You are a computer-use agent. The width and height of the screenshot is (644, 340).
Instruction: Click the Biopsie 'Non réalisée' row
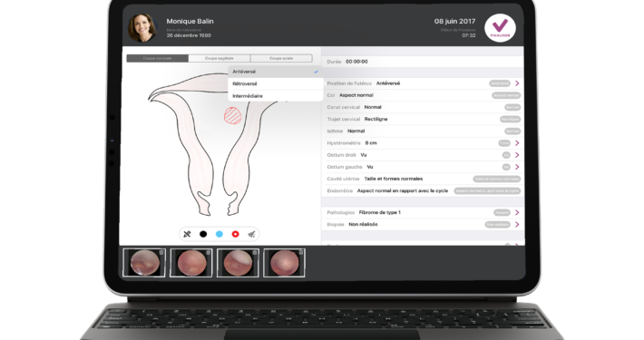coord(422,224)
